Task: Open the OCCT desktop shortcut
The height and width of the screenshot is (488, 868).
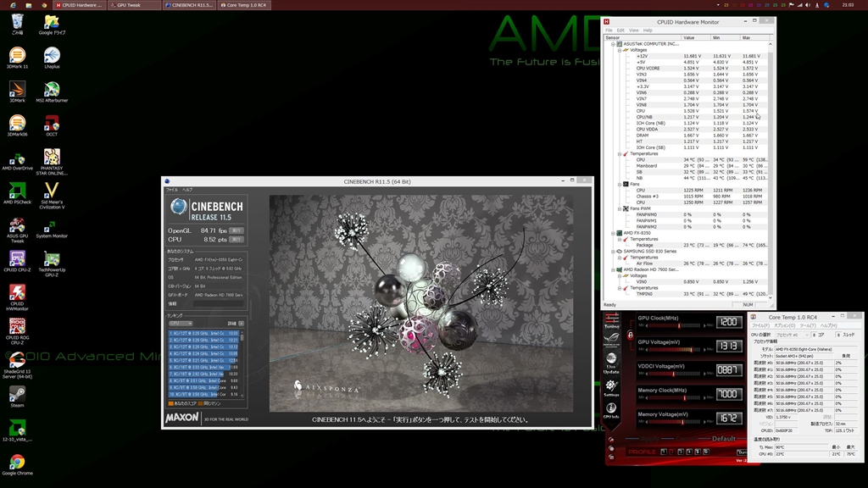Action: [x=52, y=125]
